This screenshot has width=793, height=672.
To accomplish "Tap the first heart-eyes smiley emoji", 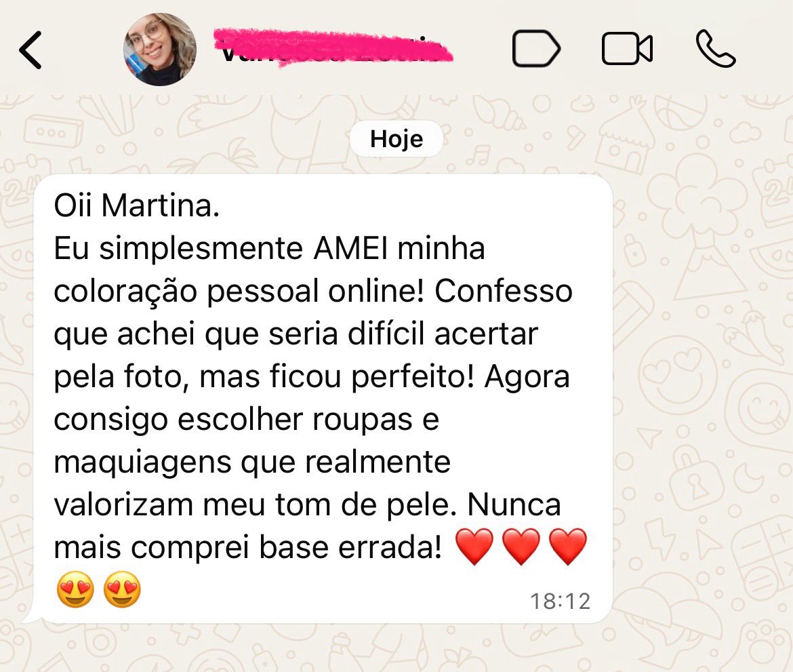I will click(75, 589).
